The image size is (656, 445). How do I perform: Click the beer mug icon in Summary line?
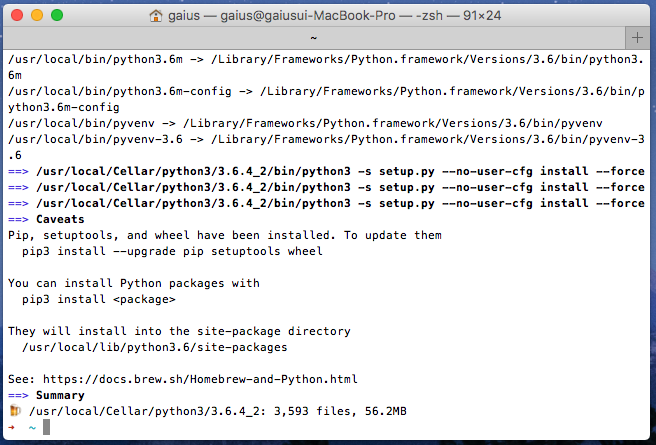pos(14,411)
